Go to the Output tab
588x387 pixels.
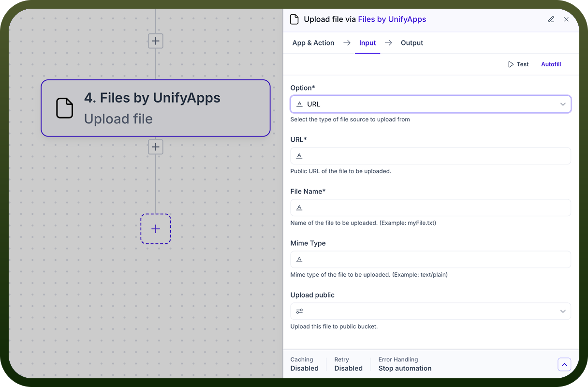[412, 43]
